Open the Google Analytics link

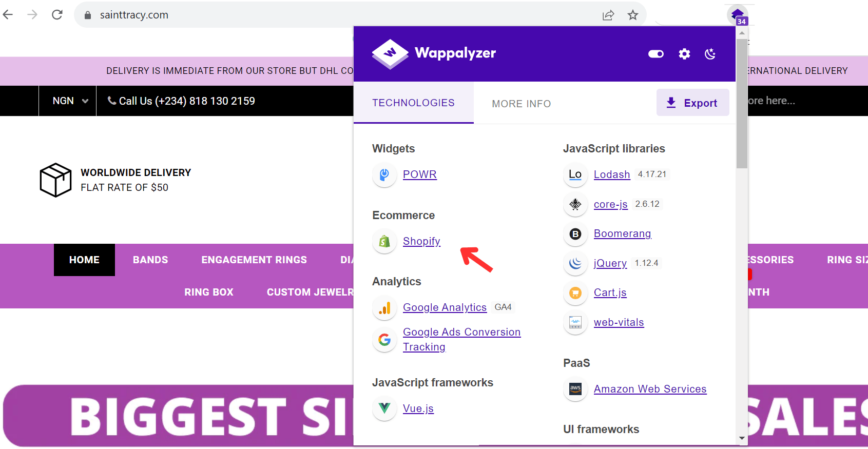445,307
